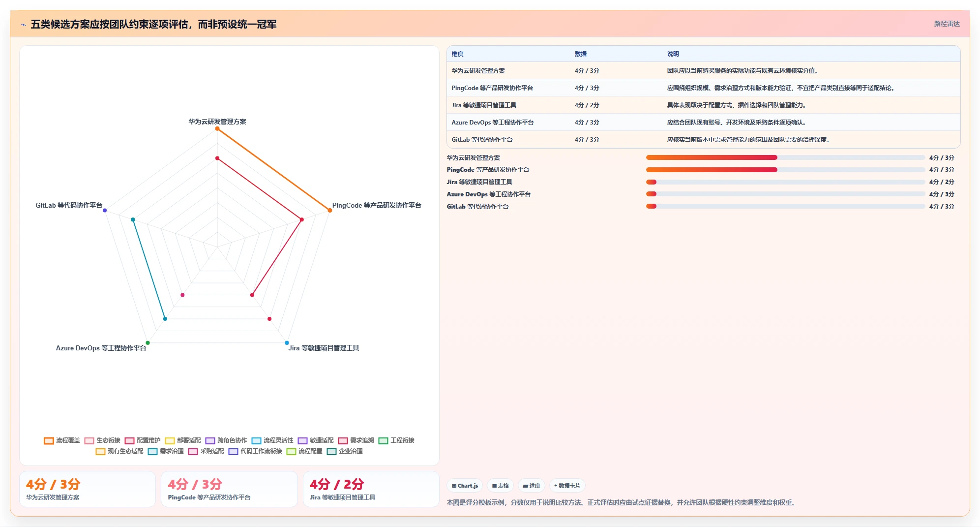The height and width of the screenshot is (527, 980).
Task: Toggle the 流程灵活性 legend item
Action: point(272,440)
